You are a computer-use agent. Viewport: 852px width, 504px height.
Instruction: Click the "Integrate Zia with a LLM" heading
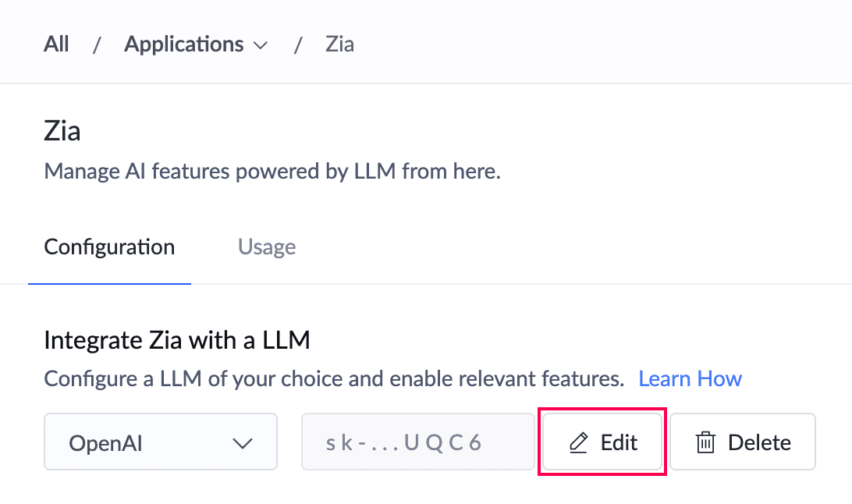point(177,340)
